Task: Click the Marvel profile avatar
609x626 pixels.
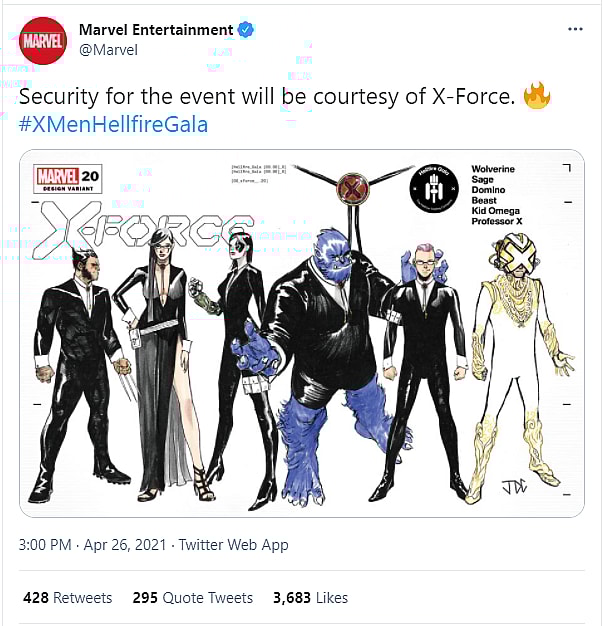Action: pos(44,40)
